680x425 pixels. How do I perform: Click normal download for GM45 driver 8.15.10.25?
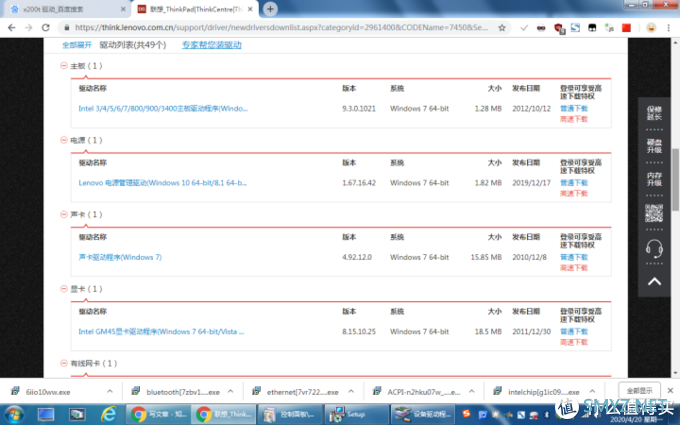pyautogui.click(x=574, y=332)
